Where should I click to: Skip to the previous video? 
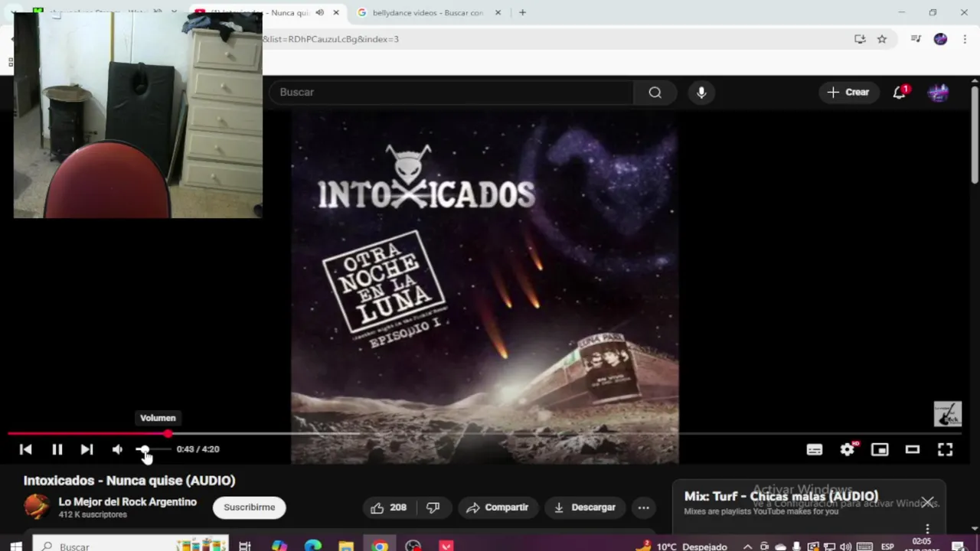coord(26,449)
